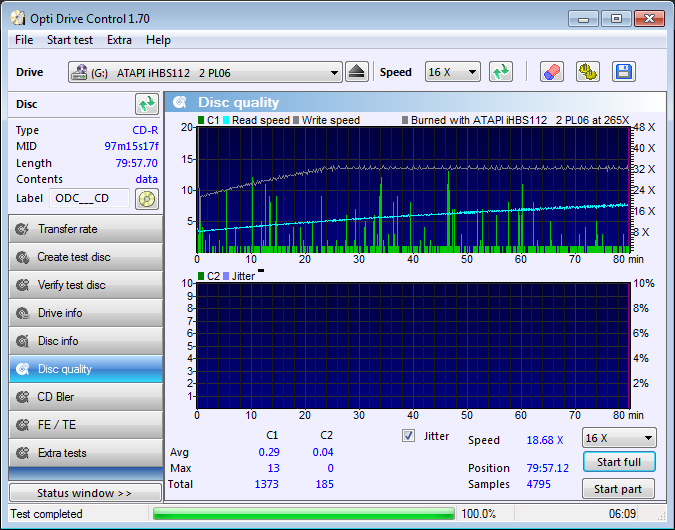Screen dimensions: 675x530
Task: Open the test speed dropdown above Start full
Action: (x=619, y=438)
